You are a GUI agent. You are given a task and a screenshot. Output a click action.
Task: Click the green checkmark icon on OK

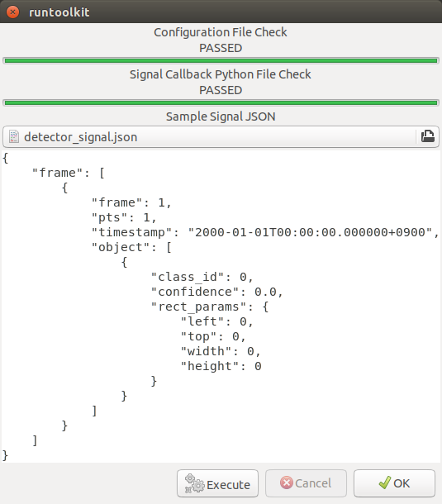click(384, 483)
